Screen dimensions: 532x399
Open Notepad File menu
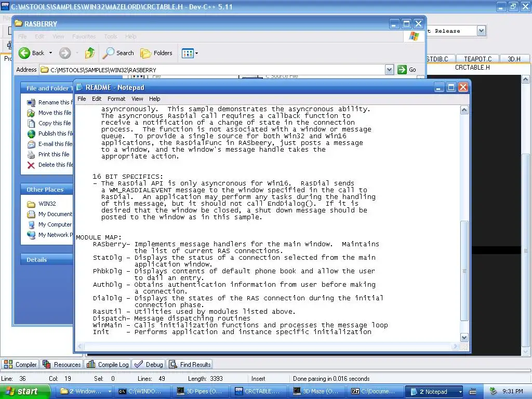82,99
